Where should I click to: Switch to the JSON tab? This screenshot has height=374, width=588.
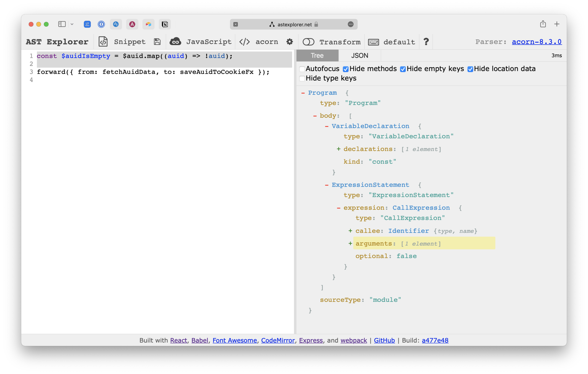(x=359, y=56)
